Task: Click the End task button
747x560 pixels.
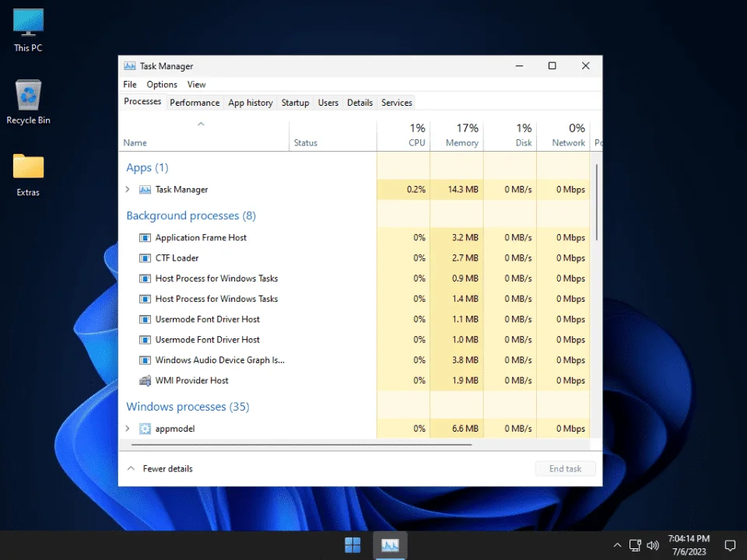Action: pyautogui.click(x=565, y=469)
